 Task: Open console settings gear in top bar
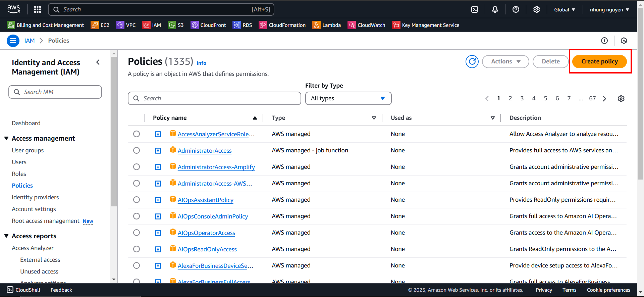[537, 9]
